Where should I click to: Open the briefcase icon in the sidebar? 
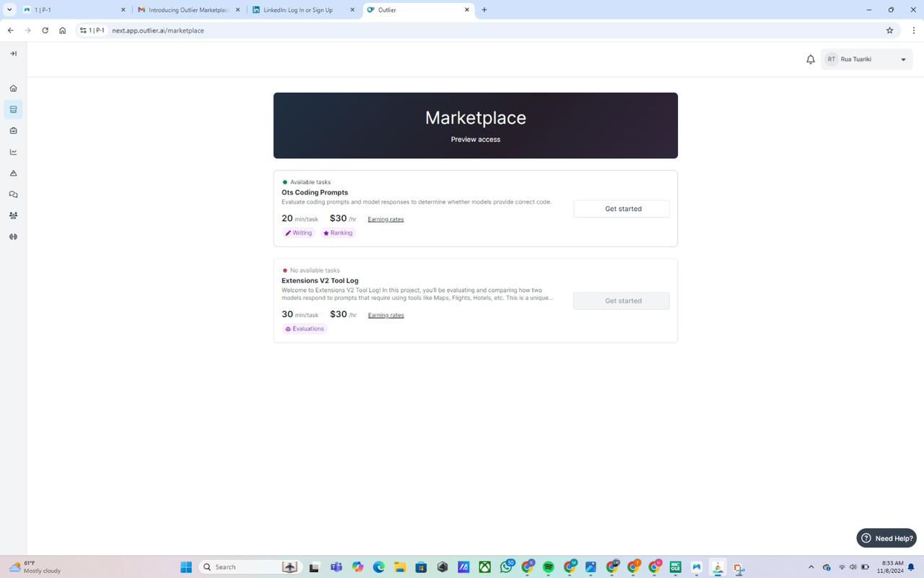coord(13,131)
